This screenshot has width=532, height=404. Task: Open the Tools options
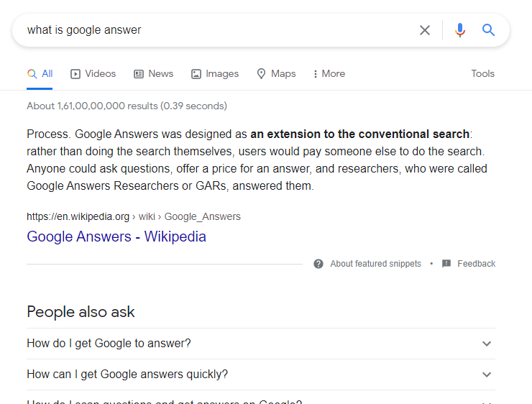pos(482,74)
